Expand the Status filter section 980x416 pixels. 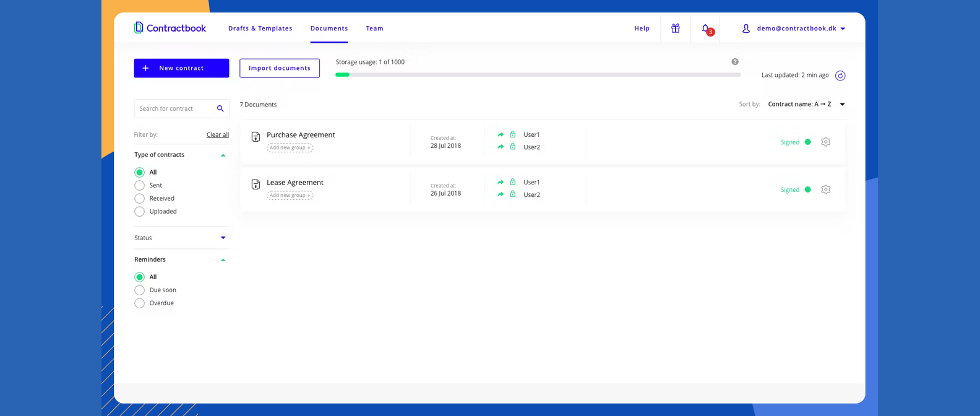[223, 238]
